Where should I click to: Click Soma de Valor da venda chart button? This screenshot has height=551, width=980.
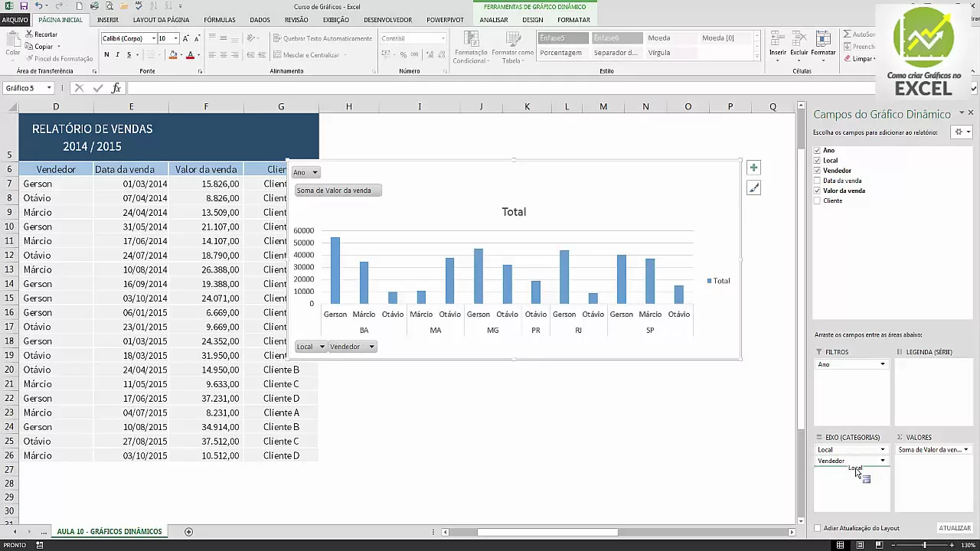(338, 191)
